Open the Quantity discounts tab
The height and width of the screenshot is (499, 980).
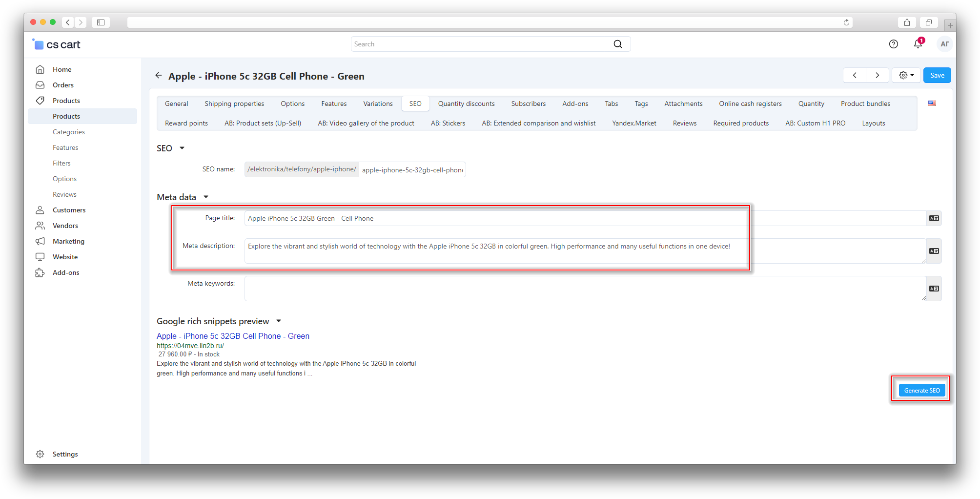click(466, 104)
